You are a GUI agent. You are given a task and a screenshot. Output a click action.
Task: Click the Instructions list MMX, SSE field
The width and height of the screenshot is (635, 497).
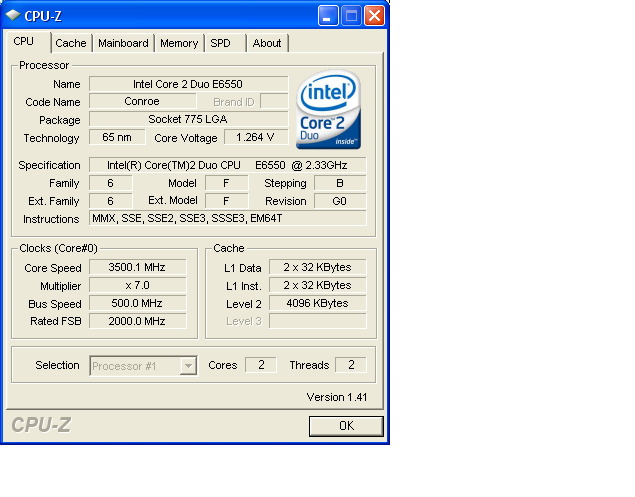pos(227,218)
